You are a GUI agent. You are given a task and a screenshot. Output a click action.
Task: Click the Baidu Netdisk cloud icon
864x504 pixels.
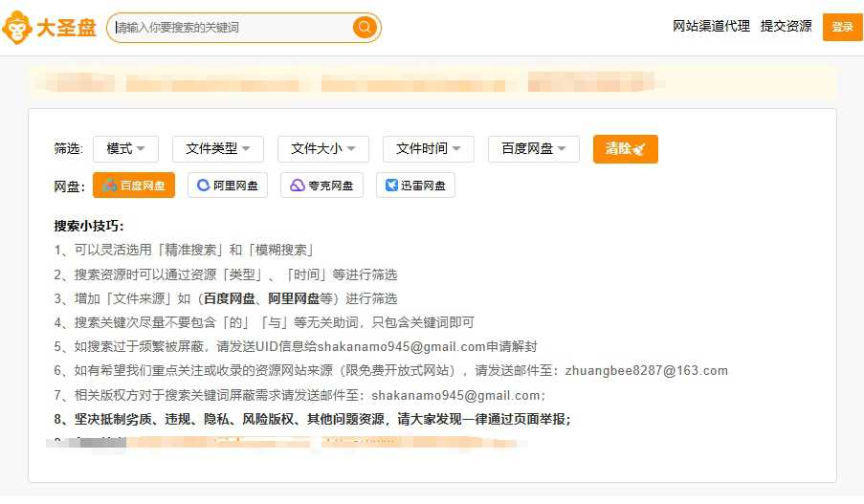click(109, 186)
